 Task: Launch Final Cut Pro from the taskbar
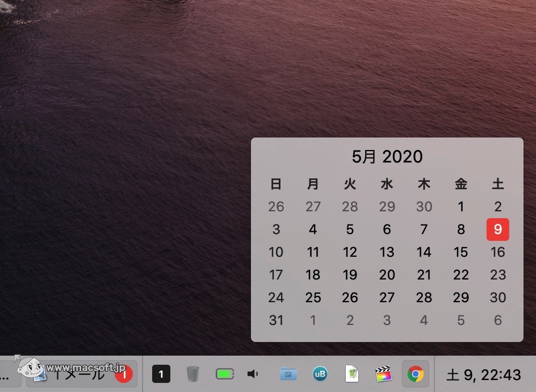(384, 374)
